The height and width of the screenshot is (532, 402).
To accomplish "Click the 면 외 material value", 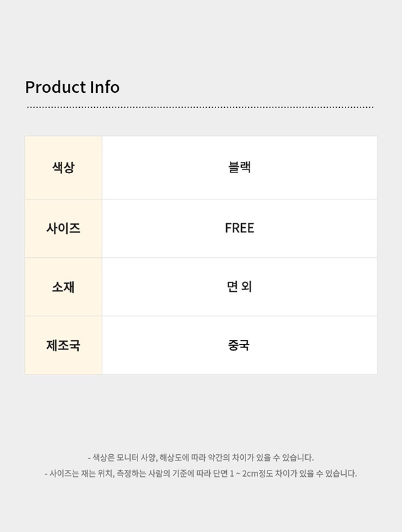I will (x=239, y=287).
